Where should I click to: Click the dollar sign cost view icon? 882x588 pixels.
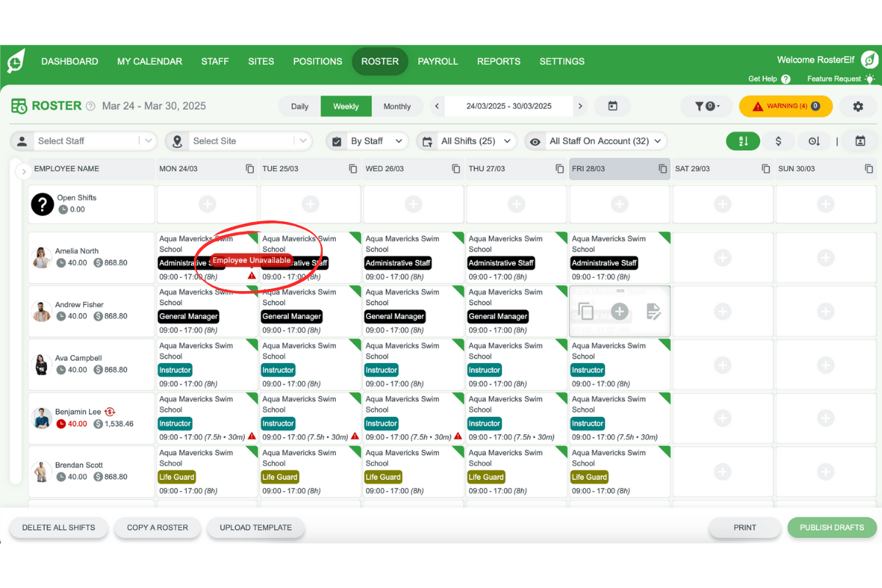(x=778, y=141)
